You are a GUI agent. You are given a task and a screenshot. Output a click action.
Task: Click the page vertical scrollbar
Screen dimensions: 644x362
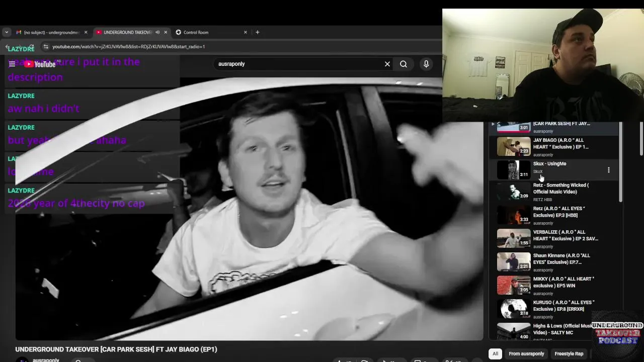[x=641, y=138]
